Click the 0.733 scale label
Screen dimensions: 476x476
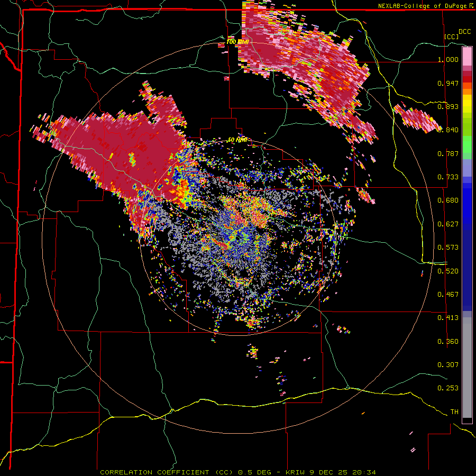click(x=448, y=177)
